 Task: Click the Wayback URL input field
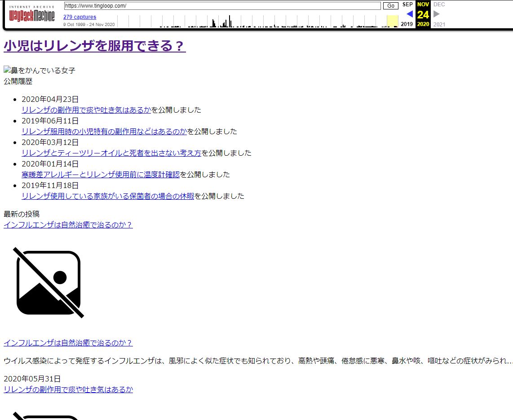[x=222, y=6]
